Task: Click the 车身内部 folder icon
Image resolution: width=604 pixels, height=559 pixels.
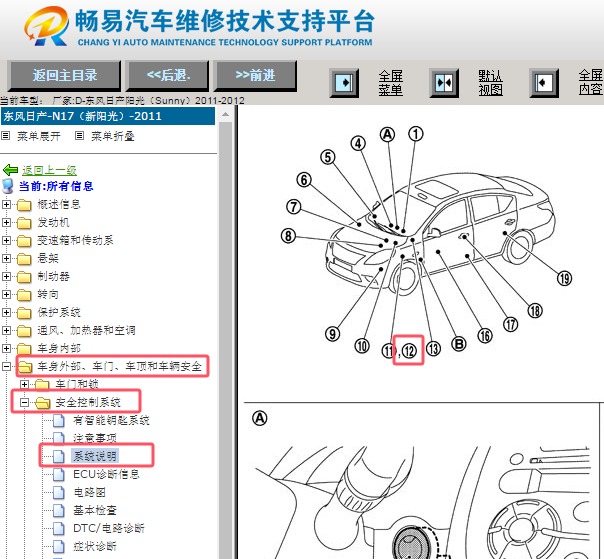Action: coord(24,349)
